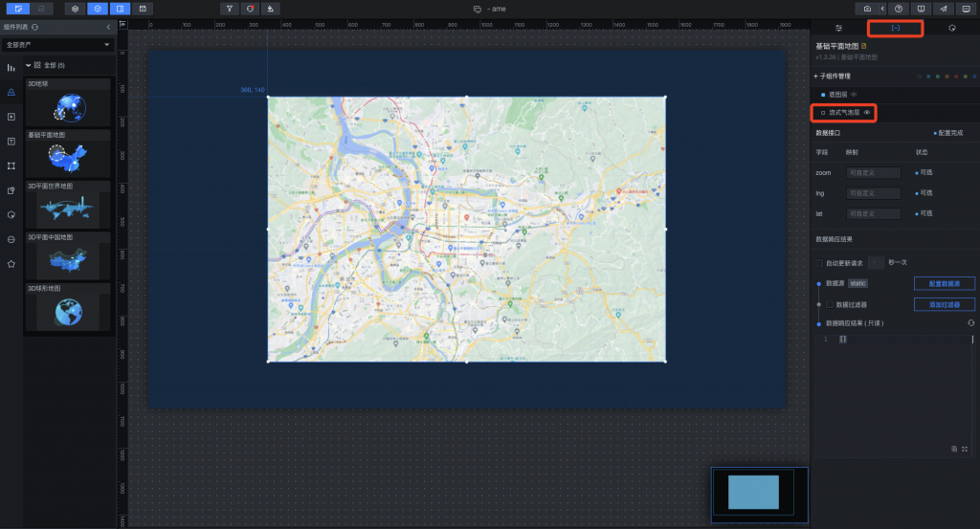Expand response result editor fullscreen icon
This screenshot has height=529, width=980.
coord(965,449)
